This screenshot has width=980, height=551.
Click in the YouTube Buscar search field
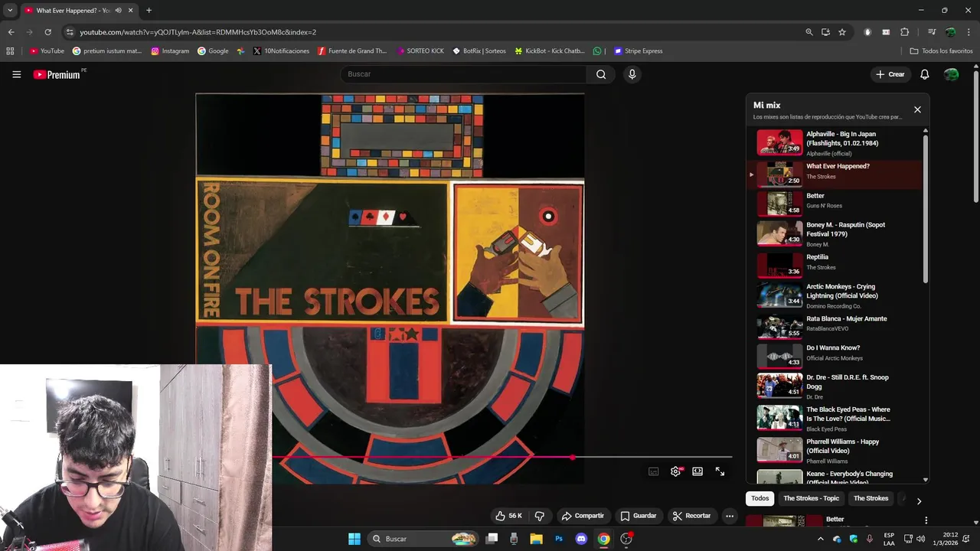[463, 74]
